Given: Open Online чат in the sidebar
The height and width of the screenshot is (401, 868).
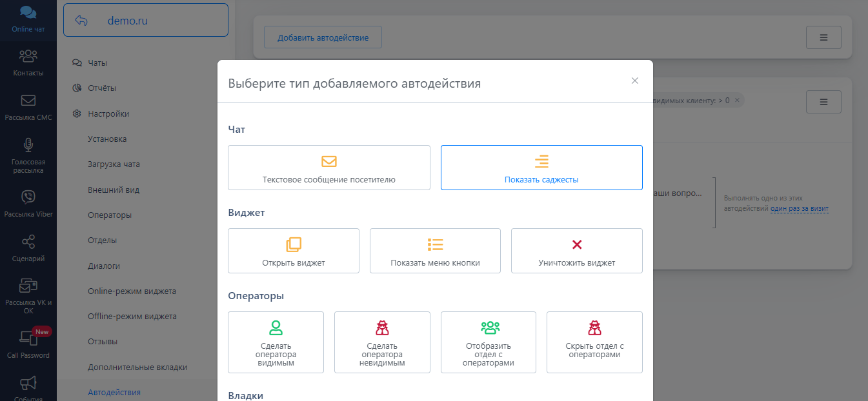Looking at the screenshot, I should pyautogui.click(x=28, y=20).
